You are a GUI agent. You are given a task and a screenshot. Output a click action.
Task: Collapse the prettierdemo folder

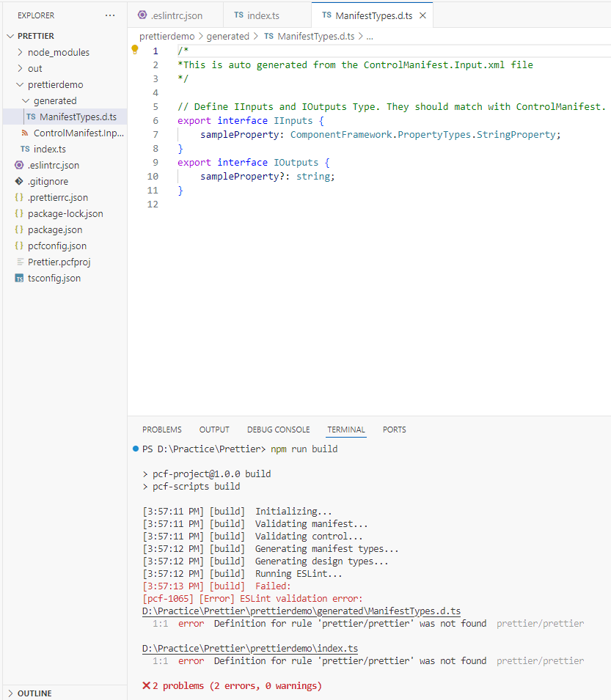(20, 85)
